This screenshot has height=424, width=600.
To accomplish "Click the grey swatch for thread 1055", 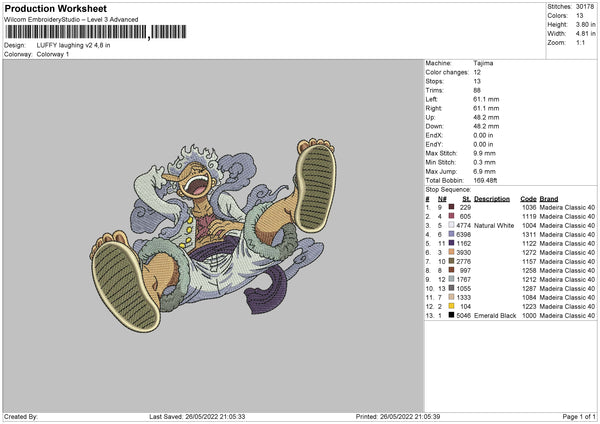I will 451,288.
